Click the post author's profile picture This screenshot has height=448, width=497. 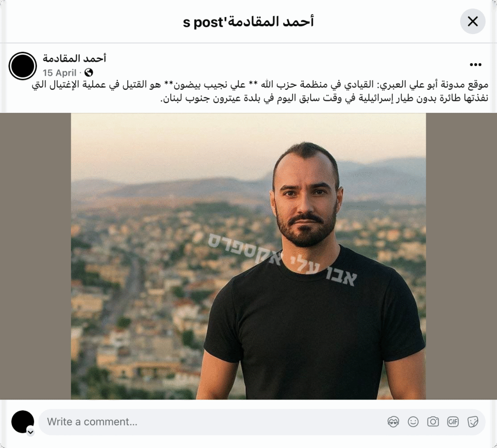point(23,66)
